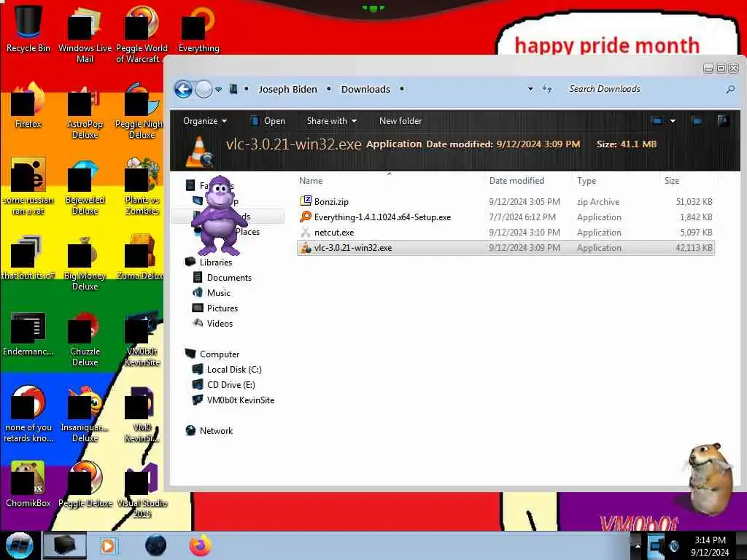747x560 pixels.
Task: Sort files by Name column
Action: 311,181
